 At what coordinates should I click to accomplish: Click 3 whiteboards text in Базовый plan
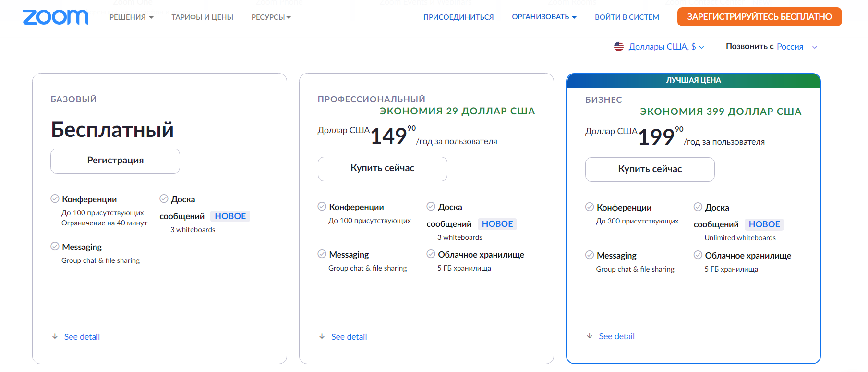point(193,230)
